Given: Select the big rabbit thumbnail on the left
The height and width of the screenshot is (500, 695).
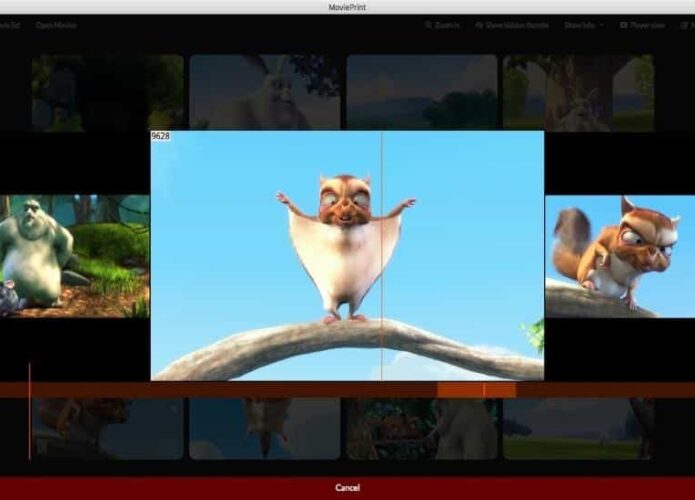Looking at the screenshot, I should coord(74,256).
